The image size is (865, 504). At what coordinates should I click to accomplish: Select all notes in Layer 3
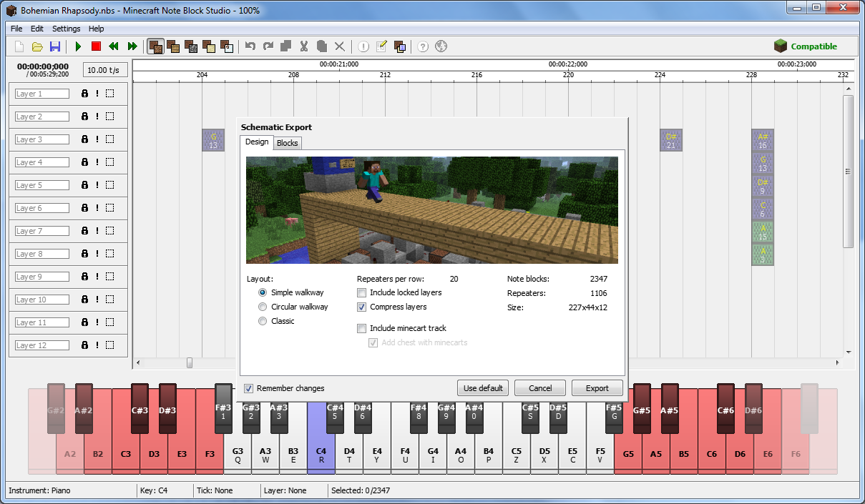click(109, 139)
